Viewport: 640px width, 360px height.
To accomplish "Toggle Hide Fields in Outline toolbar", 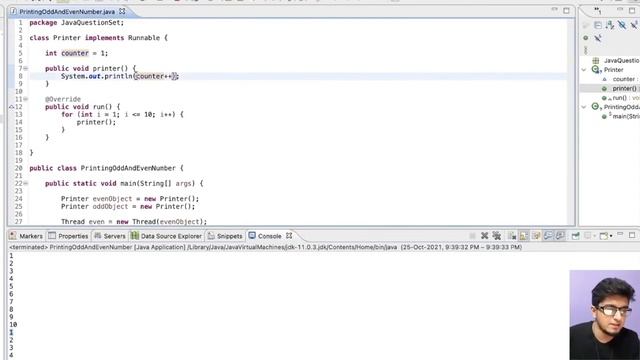I will (x=622, y=25).
